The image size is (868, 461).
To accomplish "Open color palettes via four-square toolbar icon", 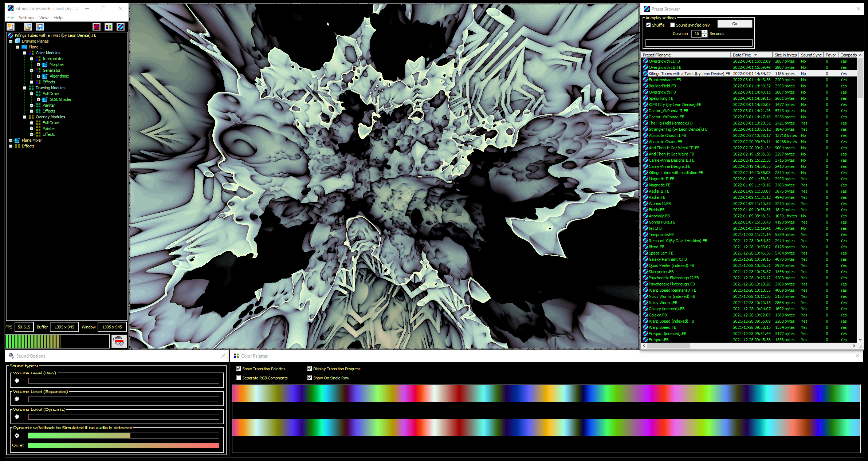I will click(x=109, y=27).
